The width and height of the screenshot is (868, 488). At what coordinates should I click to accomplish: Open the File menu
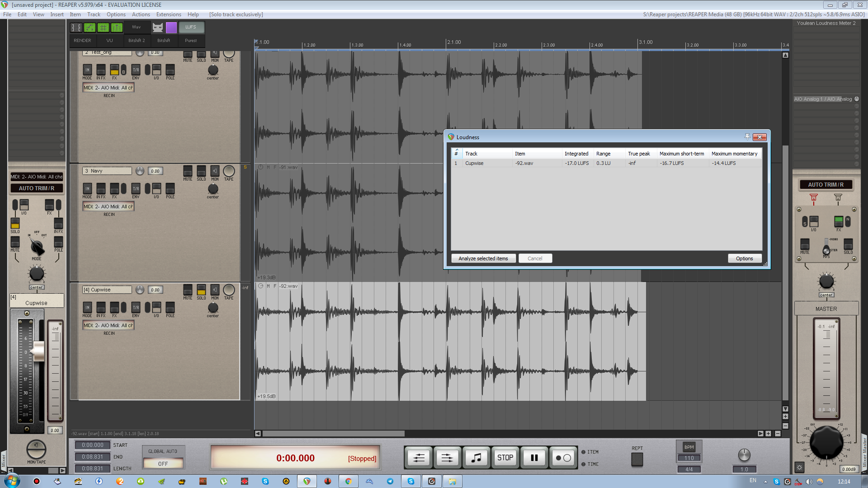coord(7,14)
